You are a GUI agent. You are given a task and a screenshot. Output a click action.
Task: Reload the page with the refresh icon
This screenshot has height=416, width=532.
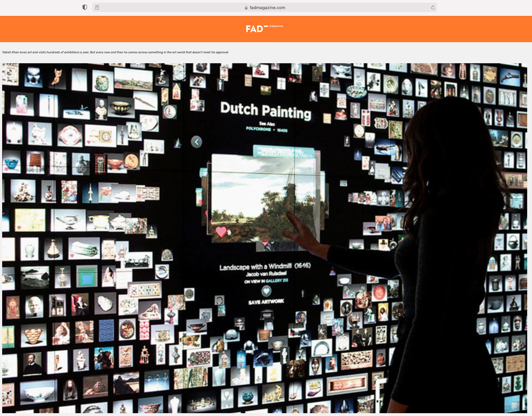coord(433,7)
